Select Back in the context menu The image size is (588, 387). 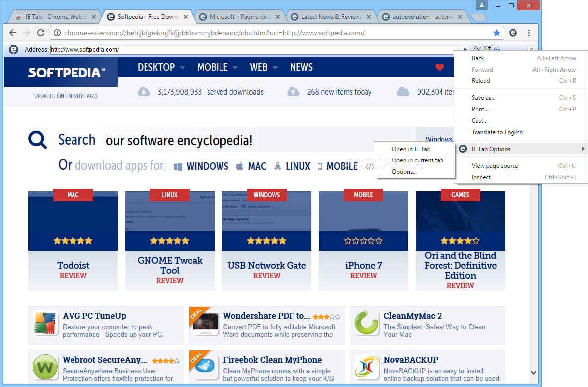pos(521,58)
